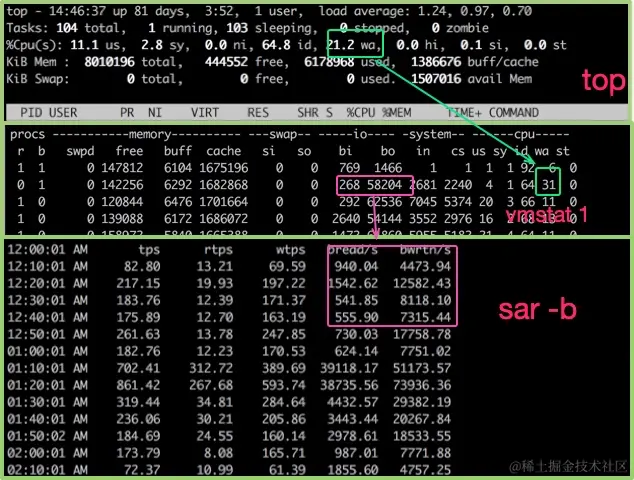This screenshot has width=634, height=480.
Task: Click the '103 sleeping' tasks value
Action: tap(269, 28)
